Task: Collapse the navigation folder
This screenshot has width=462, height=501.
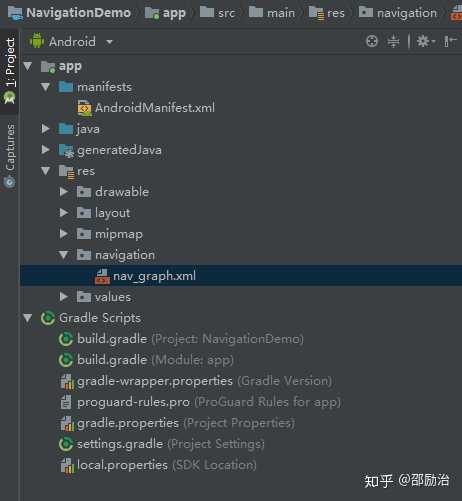Action: pyautogui.click(x=64, y=255)
